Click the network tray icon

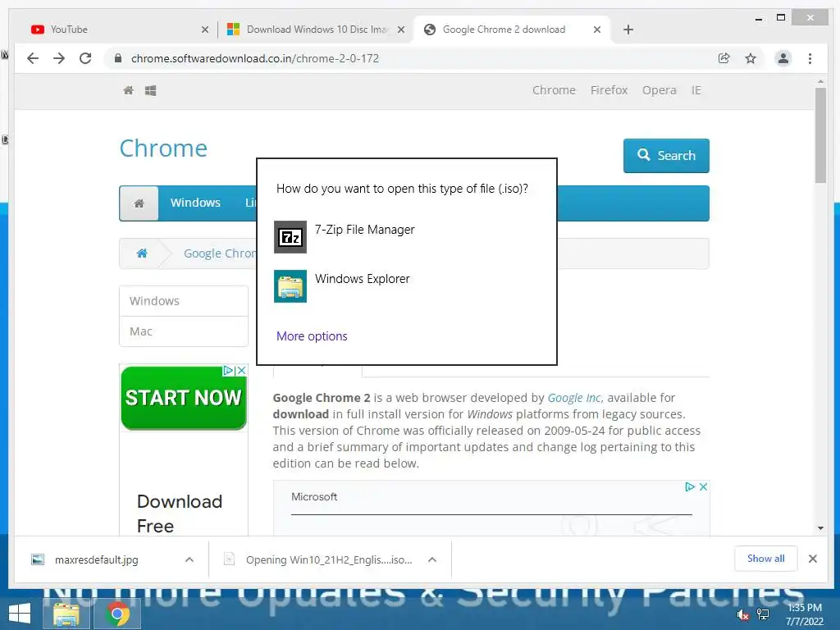click(762, 614)
